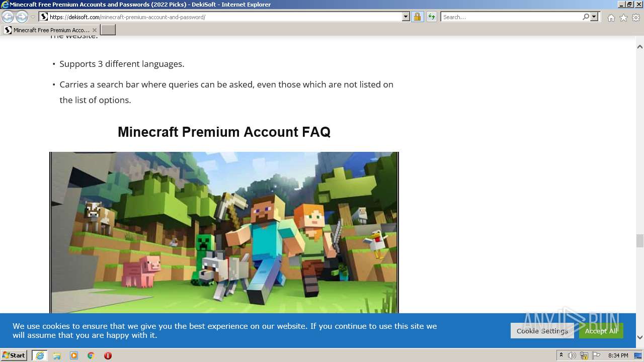This screenshot has width=644, height=362.
Task: Open the Tools gear icon
Action: 636,18
